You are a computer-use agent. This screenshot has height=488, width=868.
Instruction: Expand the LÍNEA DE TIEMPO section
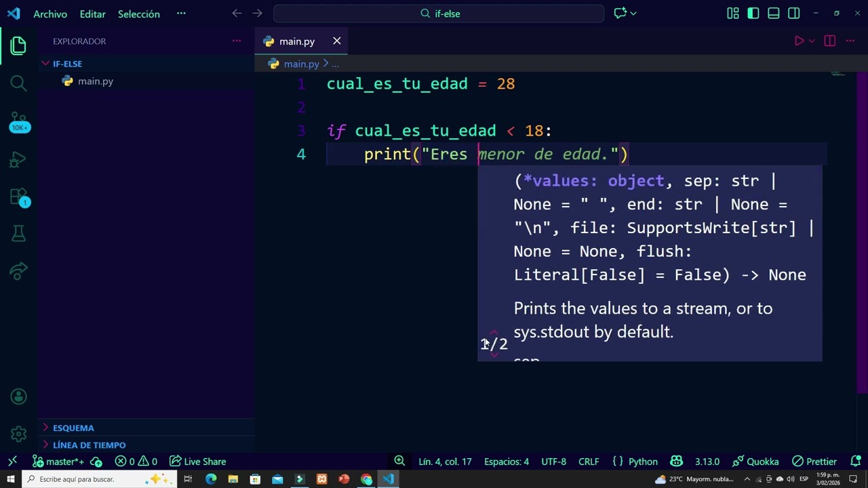[146, 445]
